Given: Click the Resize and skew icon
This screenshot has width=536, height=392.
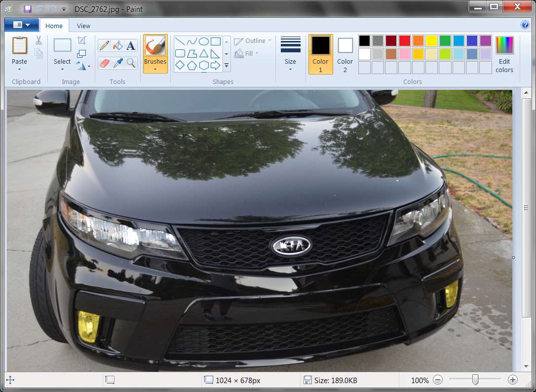Looking at the screenshot, I should pos(81,54).
